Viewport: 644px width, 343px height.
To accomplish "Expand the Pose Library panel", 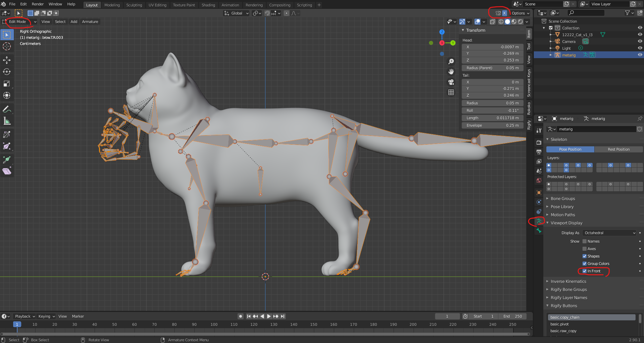I will pos(562,207).
